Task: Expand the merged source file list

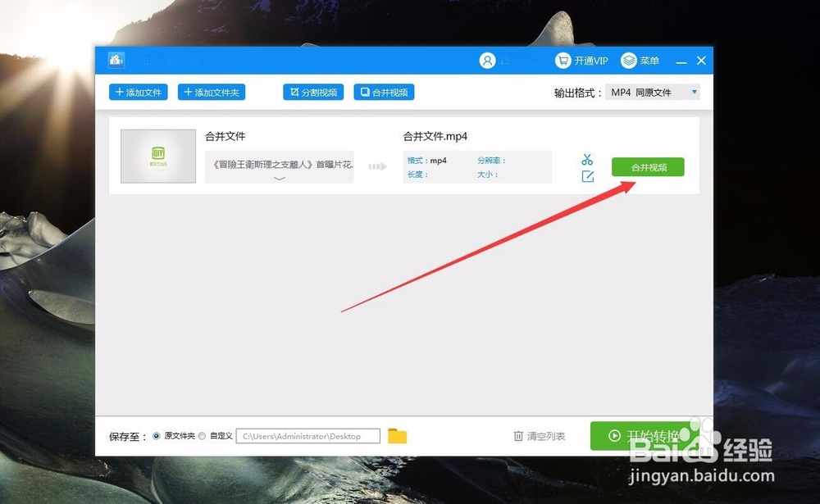Action: [280, 179]
